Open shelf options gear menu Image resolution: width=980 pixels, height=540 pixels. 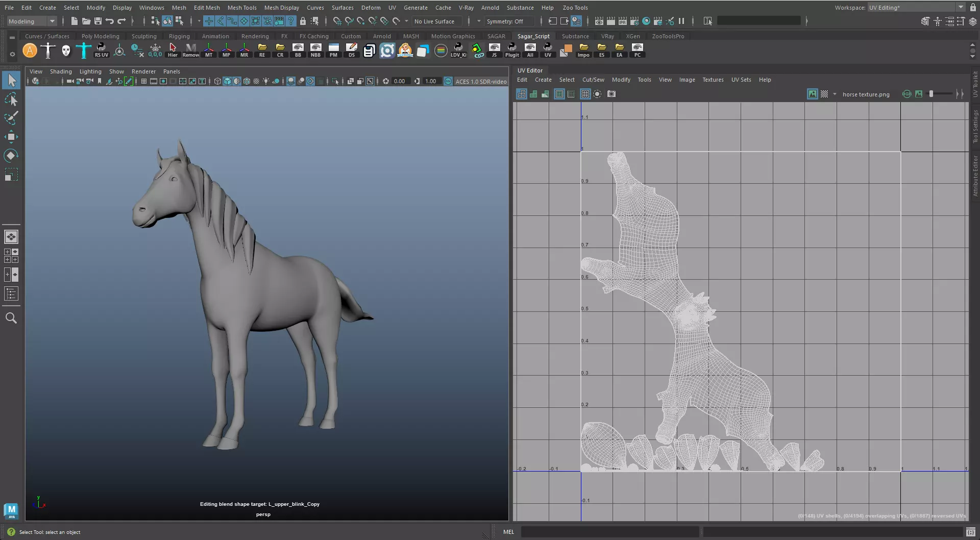click(x=12, y=54)
